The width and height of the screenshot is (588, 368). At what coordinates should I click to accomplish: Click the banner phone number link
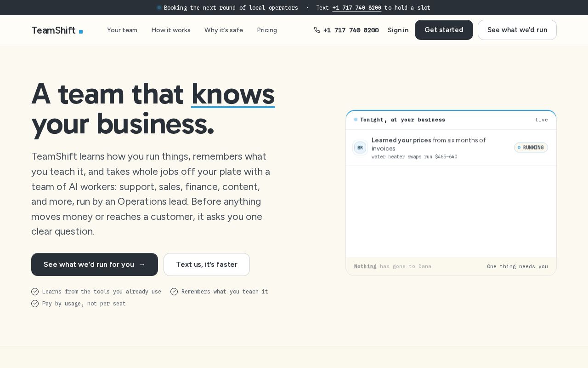(357, 8)
